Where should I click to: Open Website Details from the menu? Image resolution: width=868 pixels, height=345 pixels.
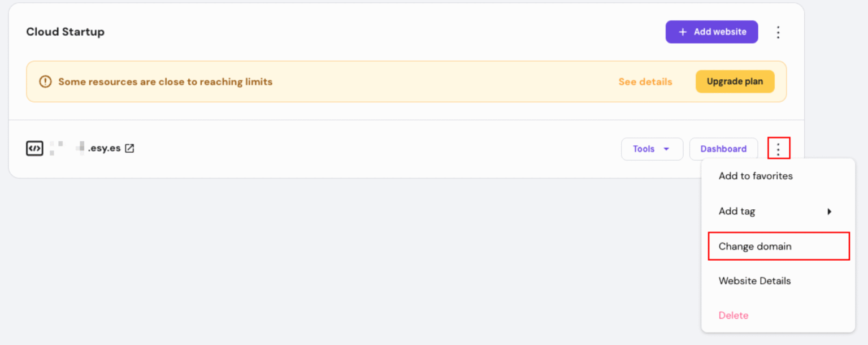(x=754, y=281)
